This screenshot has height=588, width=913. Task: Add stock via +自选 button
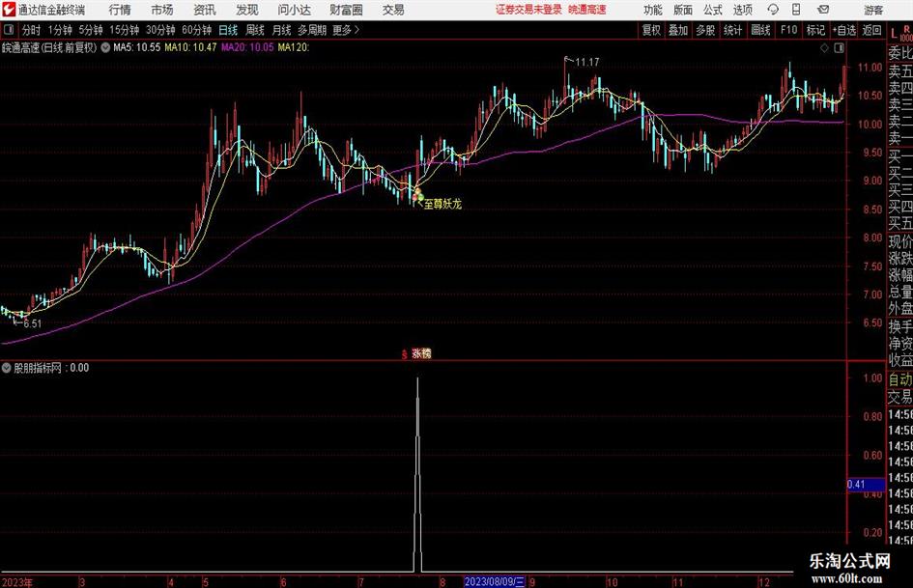click(843, 30)
